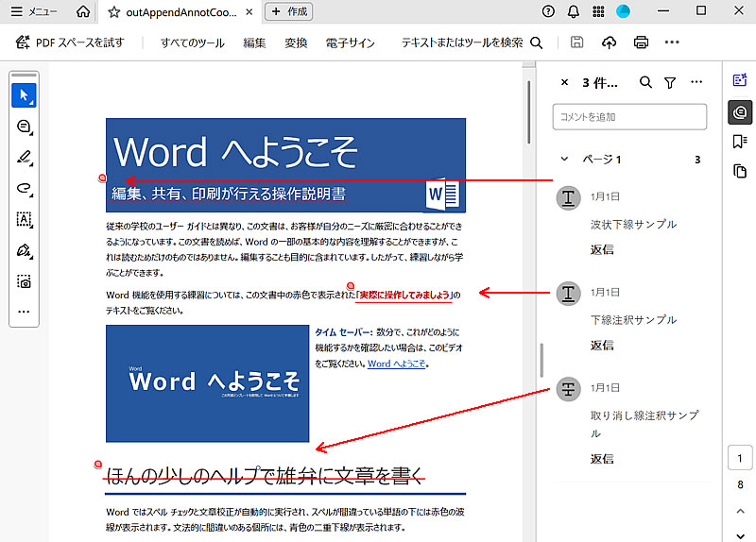Viewport: 756px width, 542px height.
Task: Select the add comment tool
Action: [x=24, y=127]
